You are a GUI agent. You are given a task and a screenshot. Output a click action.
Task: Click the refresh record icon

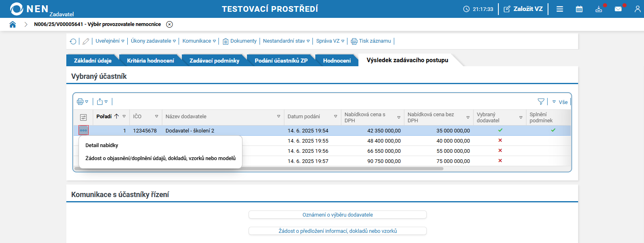pos(73,41)
